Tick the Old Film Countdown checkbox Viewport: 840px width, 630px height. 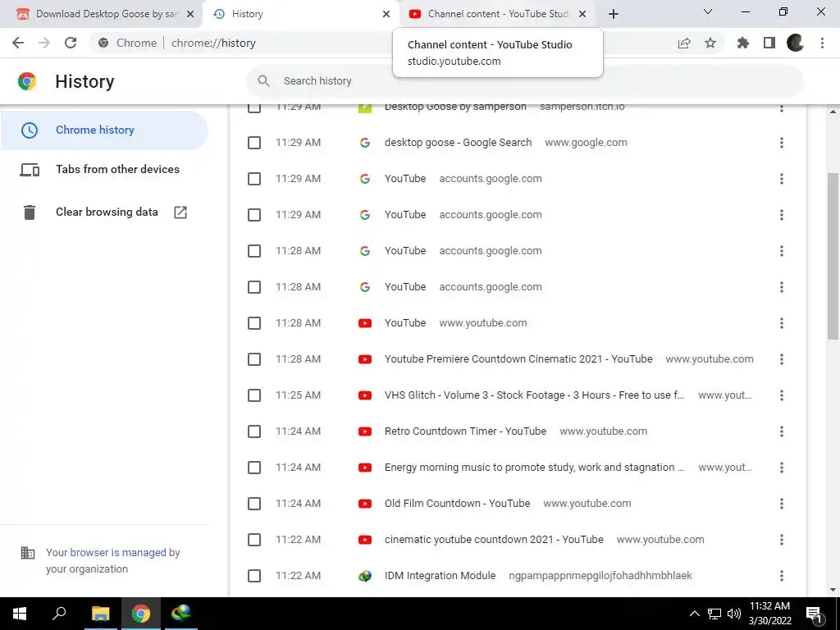click(x=254, y=504)
